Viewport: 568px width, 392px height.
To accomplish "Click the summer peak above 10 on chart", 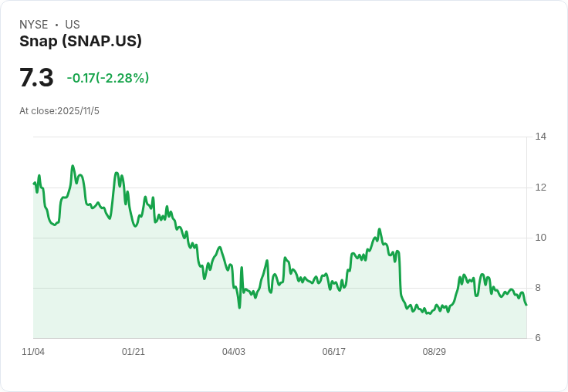I will click(380, 229).
